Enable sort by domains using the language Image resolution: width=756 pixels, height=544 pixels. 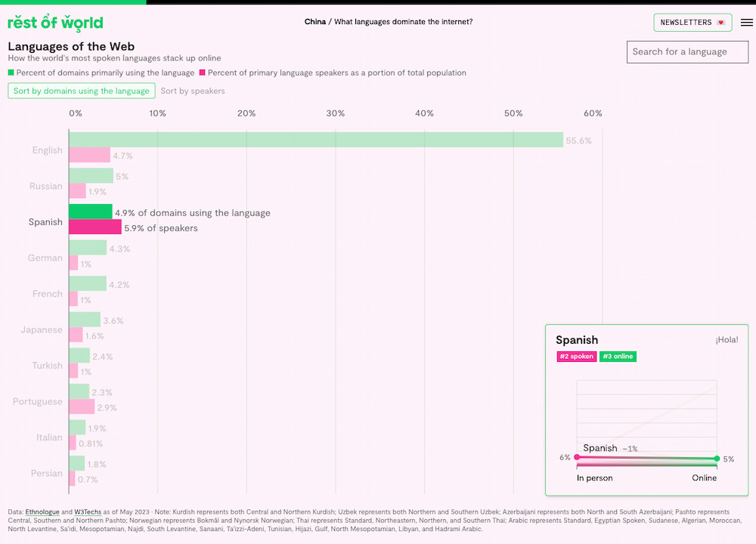point(82,91)
